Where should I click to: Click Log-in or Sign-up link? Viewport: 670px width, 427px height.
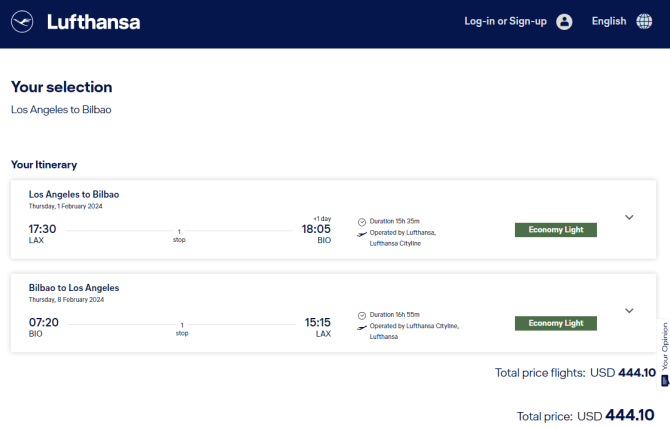pyautogui.click(x=505, y=21)
